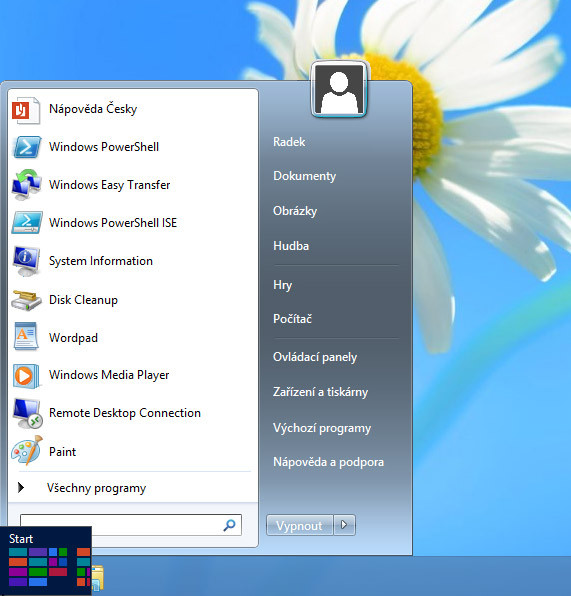
Task: Open Dokumenty from the right pane
Action: (305, 176)
